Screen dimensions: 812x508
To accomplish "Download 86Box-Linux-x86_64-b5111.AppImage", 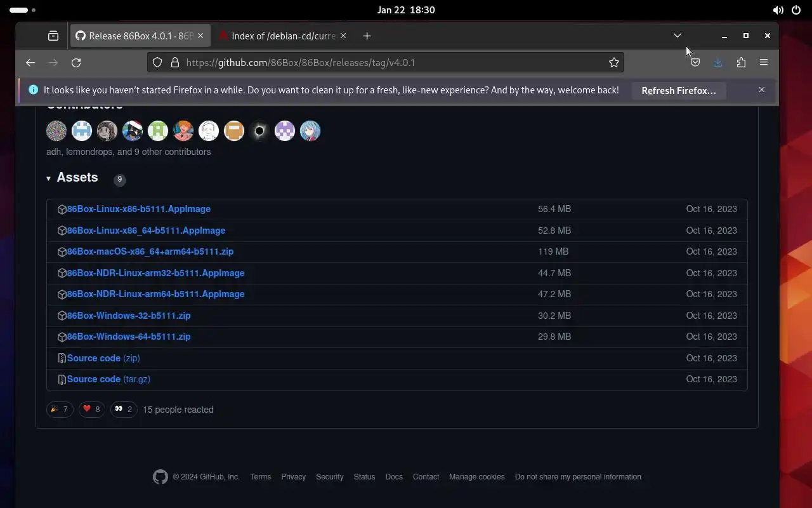I will tap(146, 231).
